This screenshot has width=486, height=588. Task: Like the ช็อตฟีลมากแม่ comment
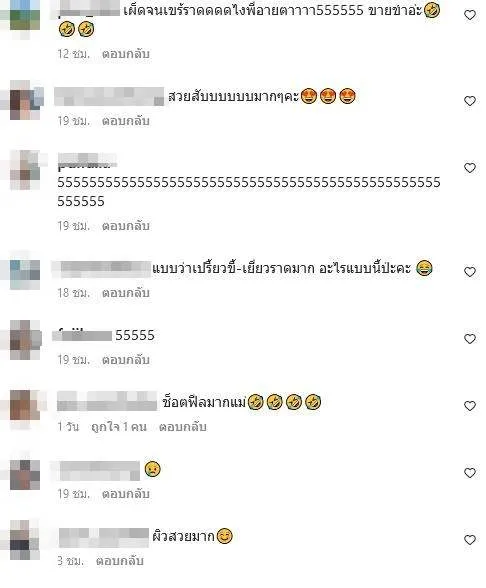click(x=470, y=406)
